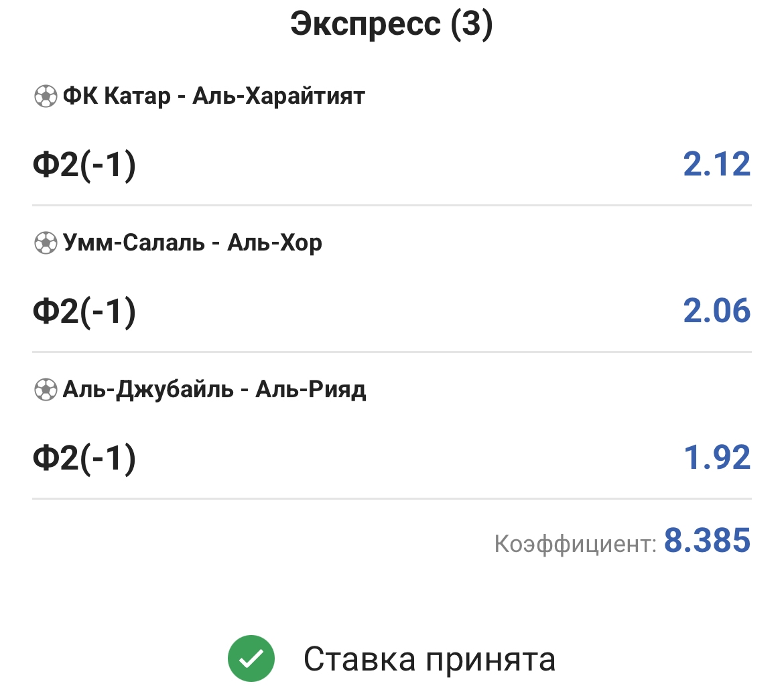Viewport: 784px width, 698px height.
Task: Select the Ф2(-1) bet under ФК Катар match
Action: [x=84, y=165]
